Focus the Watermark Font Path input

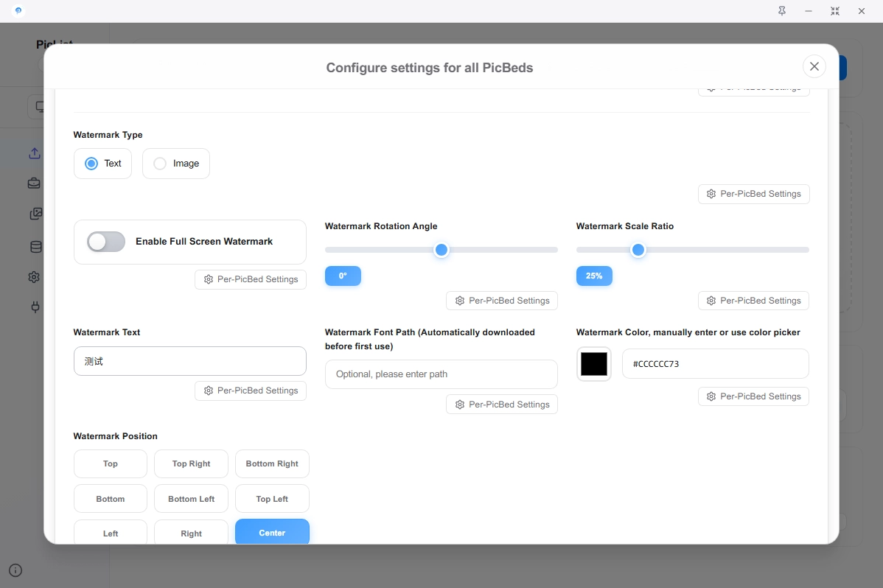pos(441,374)
